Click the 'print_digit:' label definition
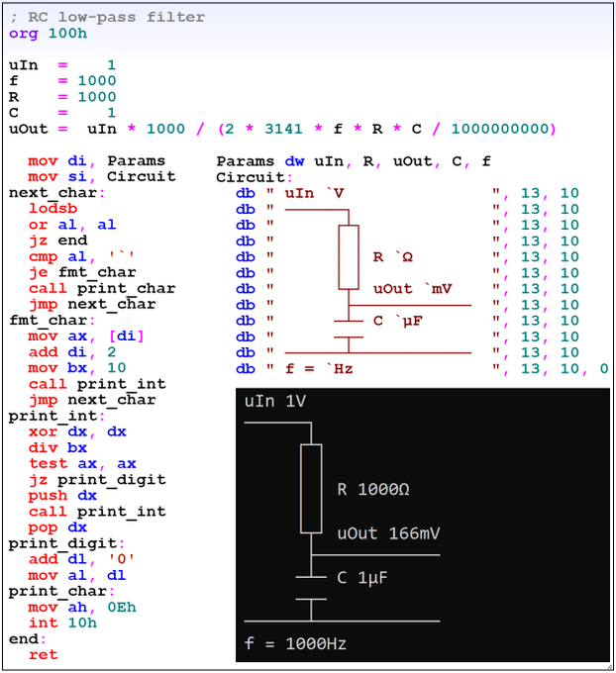Viewport: 616px width, 673px height. pos(66,543)
